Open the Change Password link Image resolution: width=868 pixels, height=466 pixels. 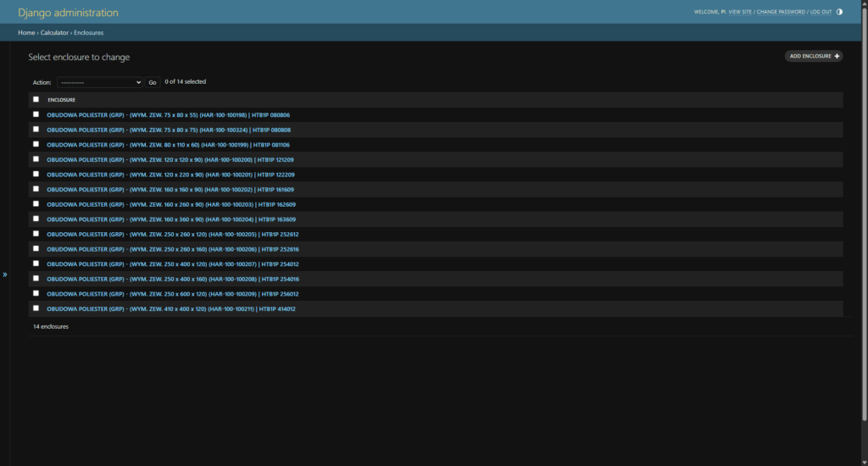click(x=781, y=12)
